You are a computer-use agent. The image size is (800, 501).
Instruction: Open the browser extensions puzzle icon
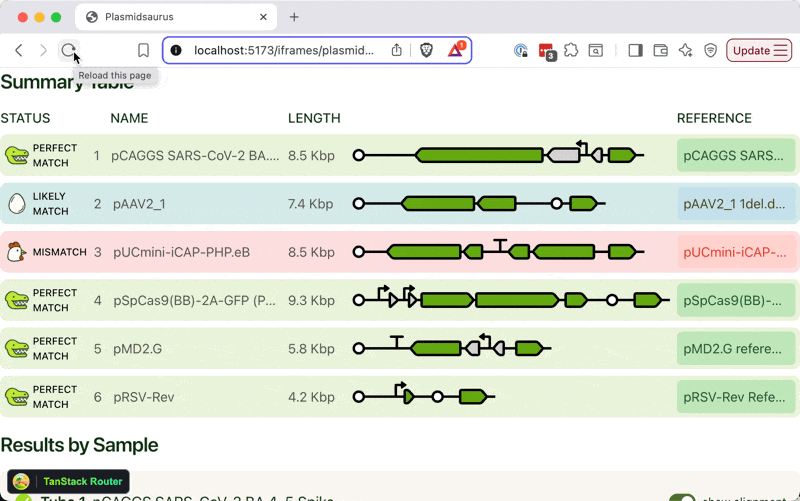tap(571, 50)
